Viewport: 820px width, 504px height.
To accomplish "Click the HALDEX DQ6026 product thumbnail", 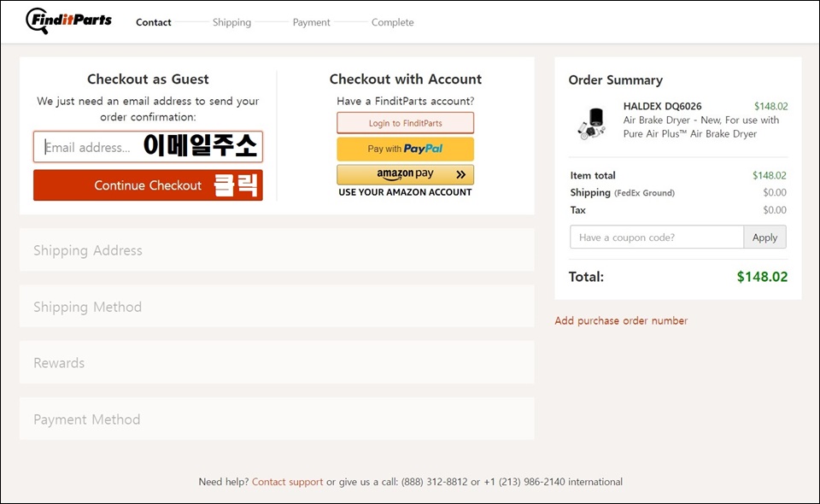I will click(x=593, y=123).
